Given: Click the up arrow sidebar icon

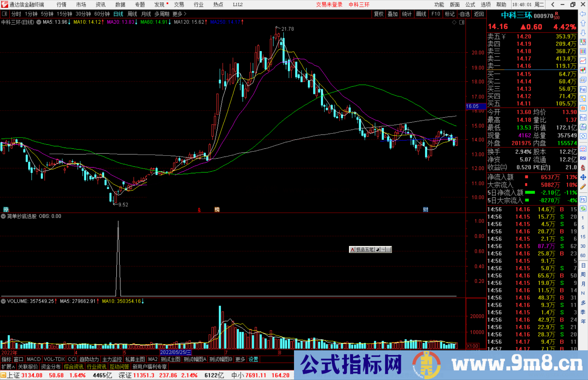Looking at the screenshot, I should tap(583, 23).
